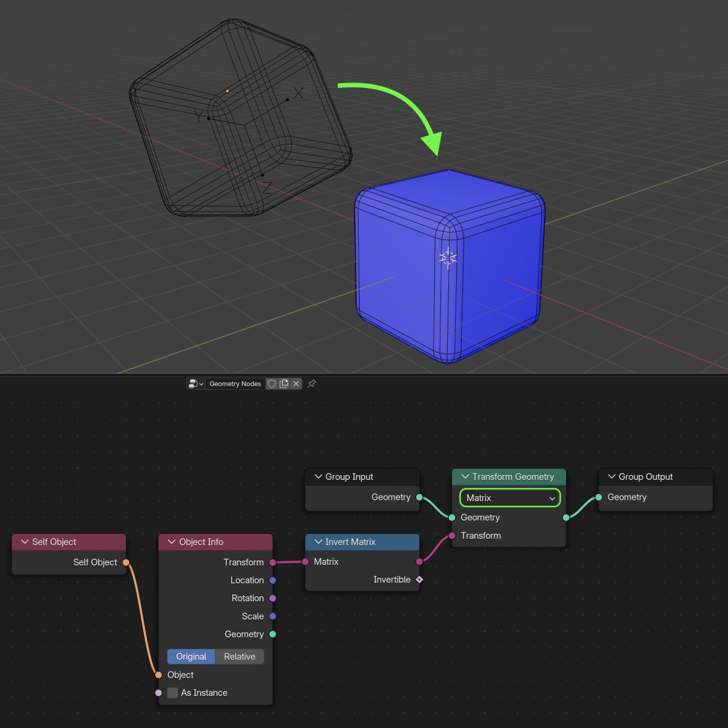Click Object Info Transform output socket

272,562
